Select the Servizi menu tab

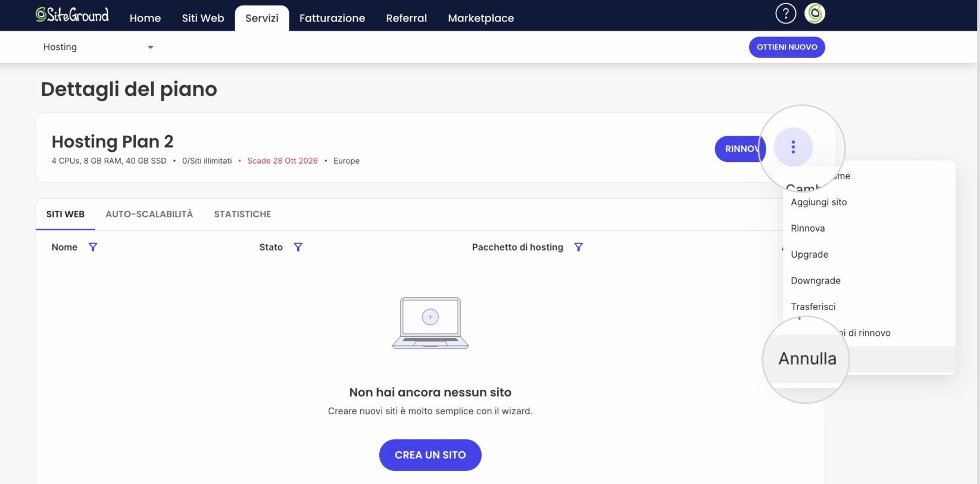click(262, 18)
